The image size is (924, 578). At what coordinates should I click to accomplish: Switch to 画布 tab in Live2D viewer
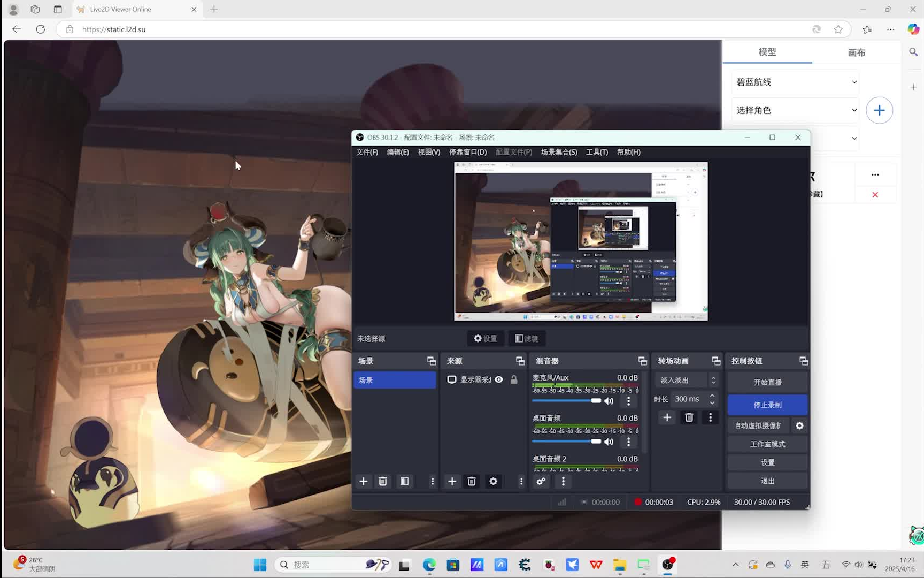857,52
